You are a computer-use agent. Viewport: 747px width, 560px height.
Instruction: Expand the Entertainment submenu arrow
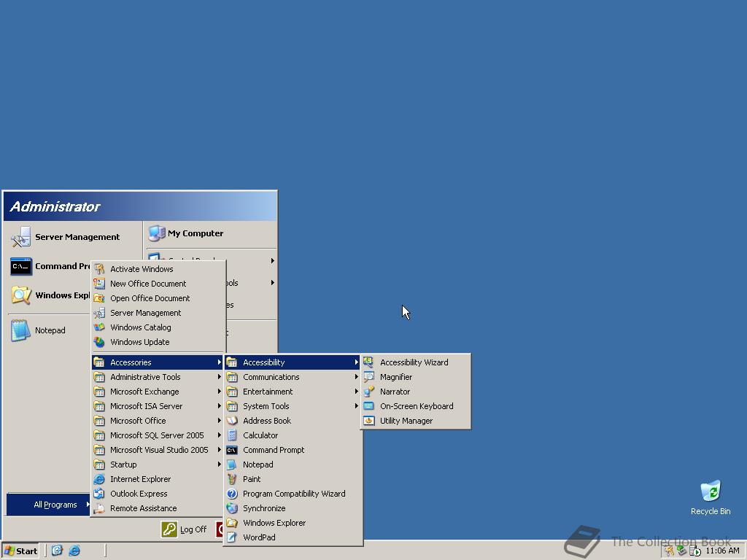tap(356, 392)
